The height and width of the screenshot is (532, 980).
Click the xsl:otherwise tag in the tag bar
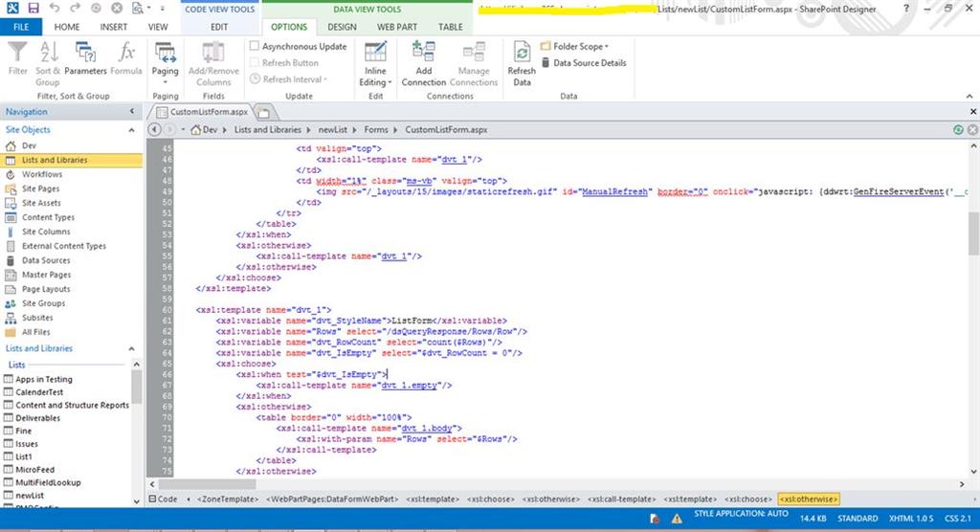click(x=809, y=499)
